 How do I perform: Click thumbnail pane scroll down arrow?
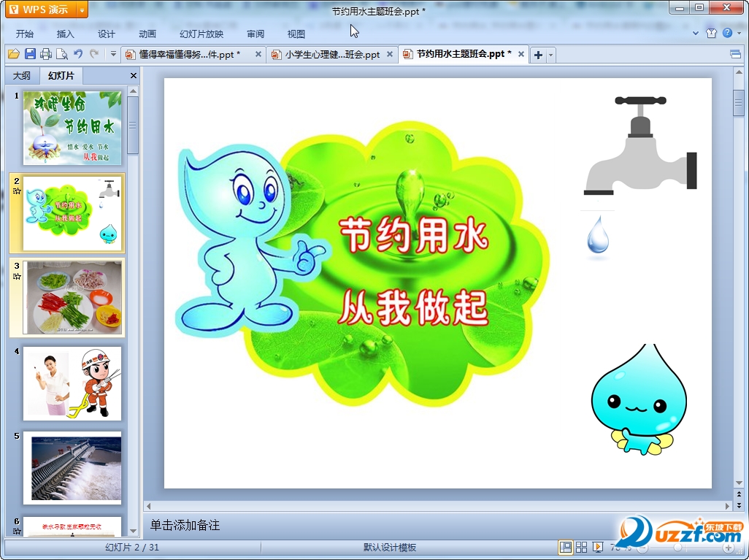[134, 531]
